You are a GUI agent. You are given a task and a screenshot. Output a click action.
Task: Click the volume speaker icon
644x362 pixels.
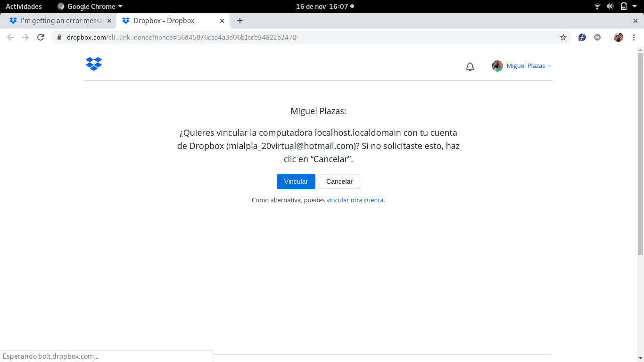[x=610, y=6]
